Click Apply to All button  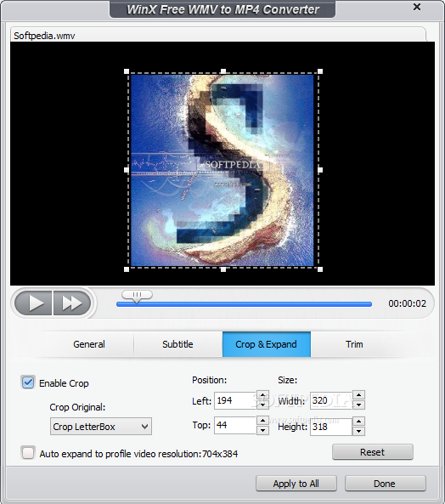pos(296,484)
